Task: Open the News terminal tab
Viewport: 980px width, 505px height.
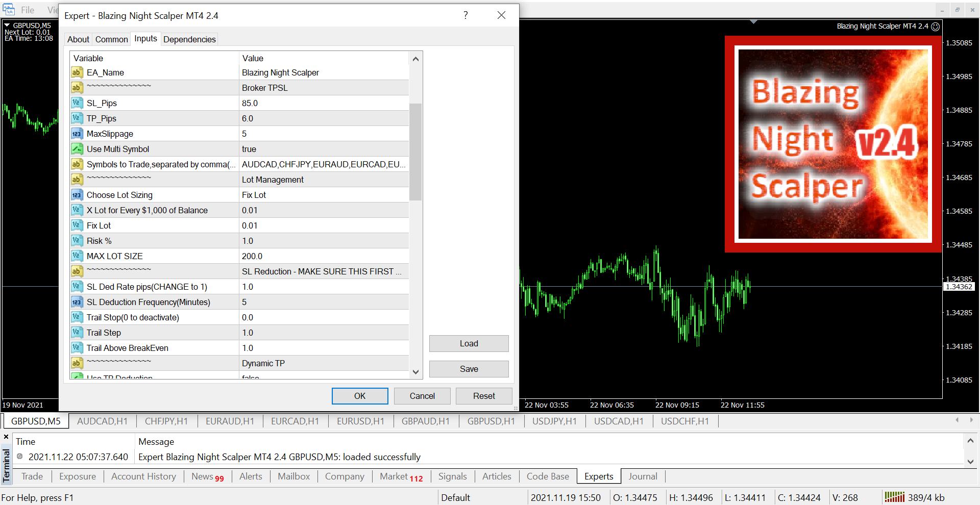Action: tap(208, 476)
